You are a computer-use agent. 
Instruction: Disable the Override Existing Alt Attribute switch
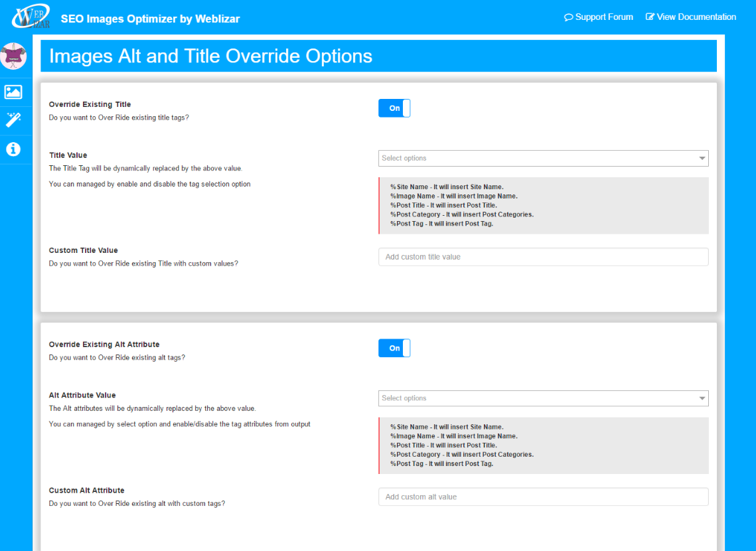(x=394, y=348)
